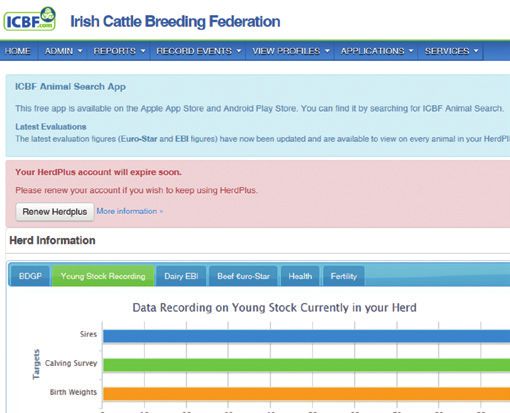
Task: Open the Beef €uro-Star tab
Action: pyautogui.click(x=243, y=276)
